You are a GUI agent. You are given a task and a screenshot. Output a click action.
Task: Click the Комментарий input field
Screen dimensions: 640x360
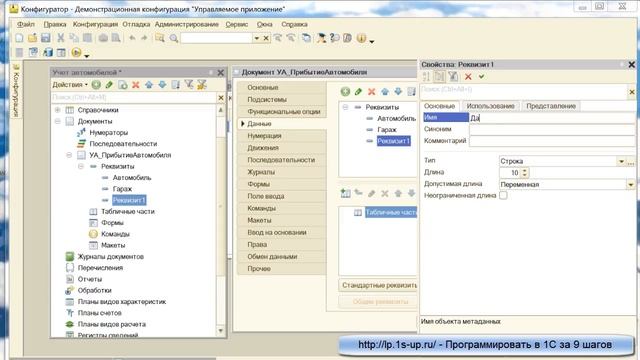(552, 141)
